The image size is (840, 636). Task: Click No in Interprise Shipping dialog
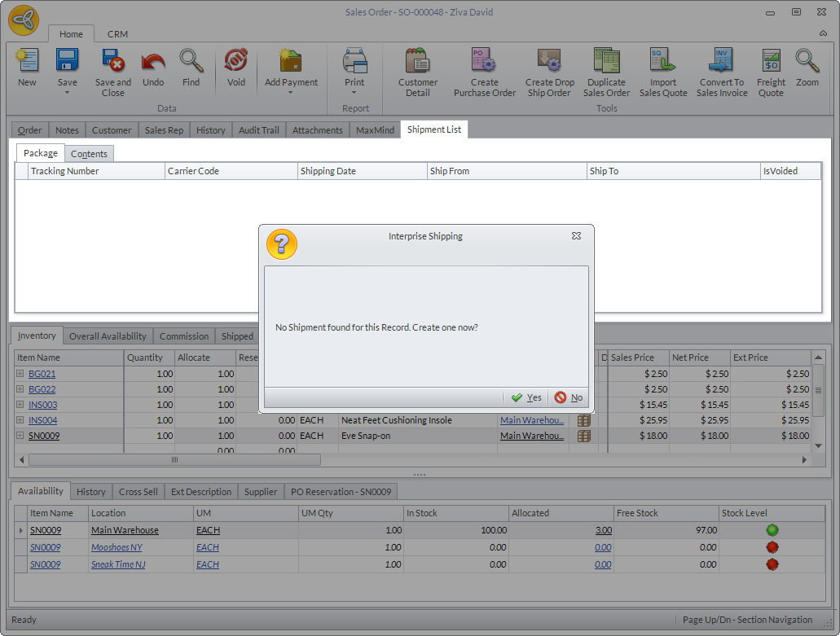(x=569, y=397)
